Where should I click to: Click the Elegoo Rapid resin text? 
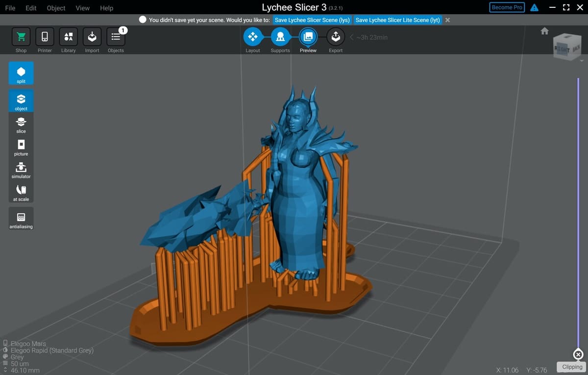pyautogui.click(x=52, y=350)
